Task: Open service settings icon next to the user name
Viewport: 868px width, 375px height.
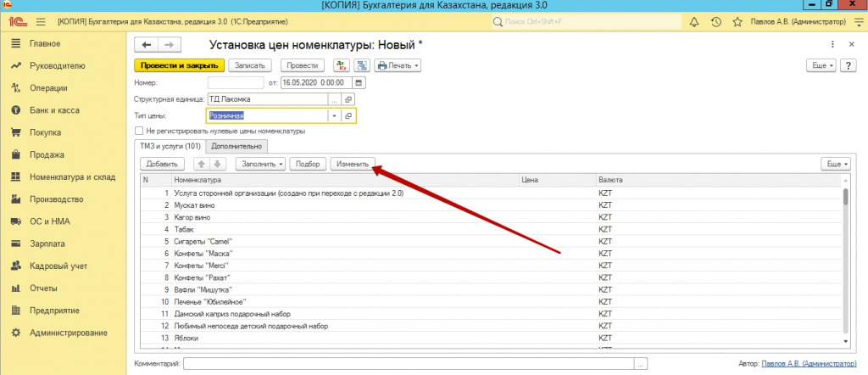Action: click(x=859, y=22)
